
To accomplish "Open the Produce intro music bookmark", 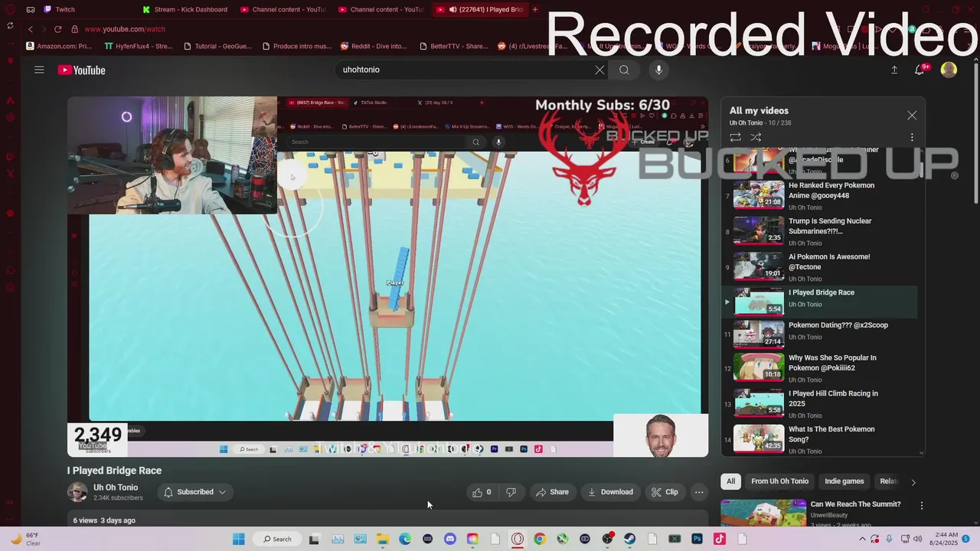I will tap(297, 46).
